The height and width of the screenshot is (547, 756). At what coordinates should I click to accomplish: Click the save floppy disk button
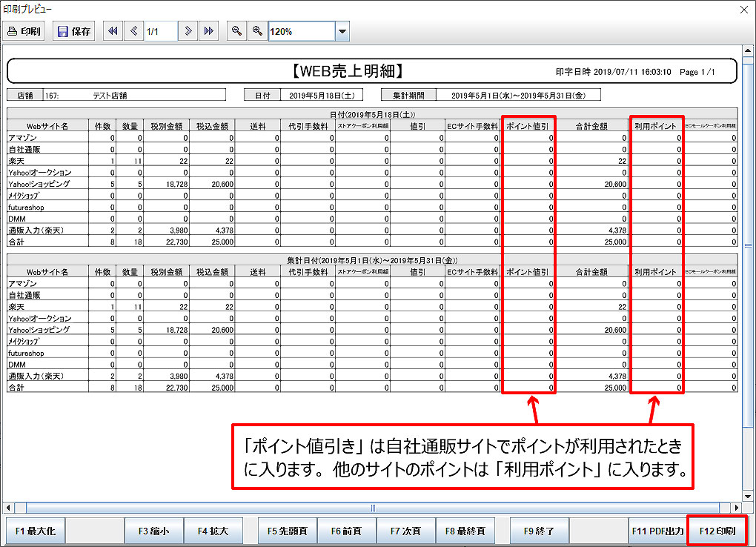click(73, 31)
